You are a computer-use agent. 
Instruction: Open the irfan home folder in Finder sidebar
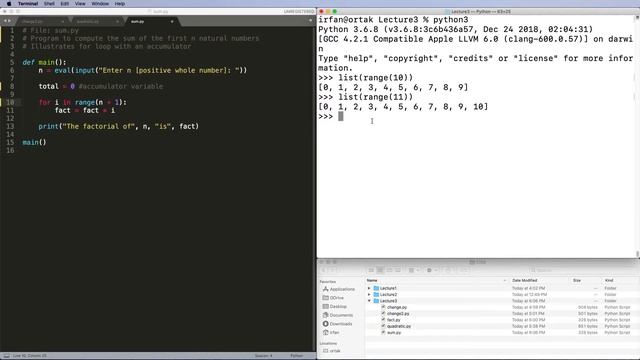[x=331, y=333]
